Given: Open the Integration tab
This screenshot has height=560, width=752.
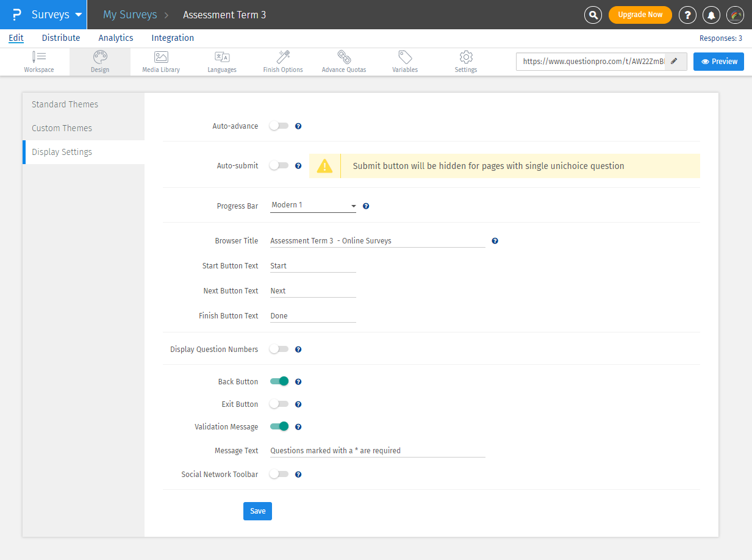Looking at the screenshot, I should 173,38.
